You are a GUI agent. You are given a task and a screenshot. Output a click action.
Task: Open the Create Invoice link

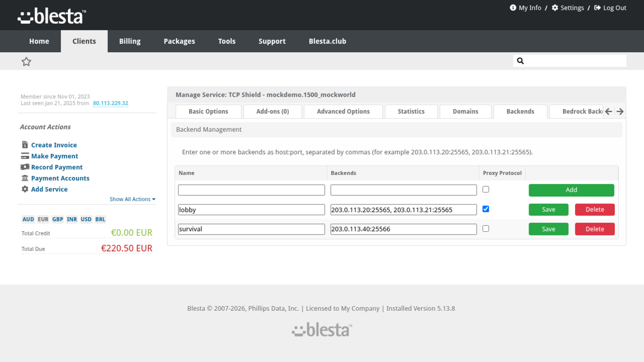(54, 145)
